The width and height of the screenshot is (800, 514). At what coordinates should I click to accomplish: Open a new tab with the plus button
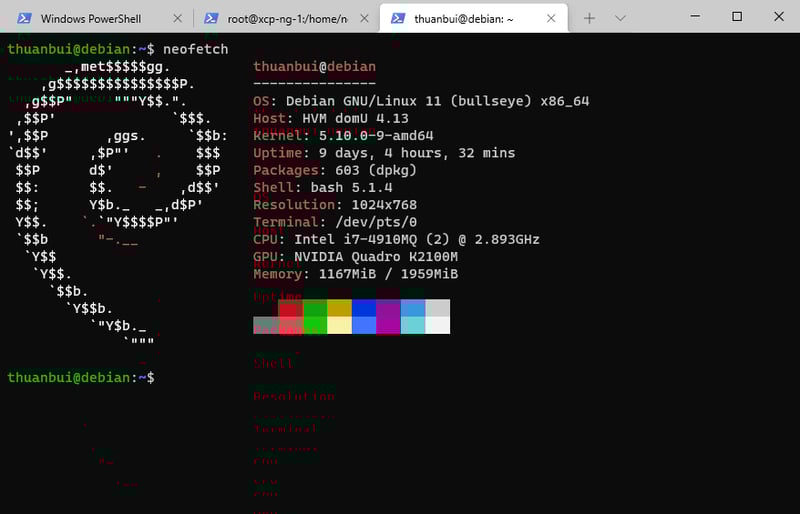pyautogui.click(x=590, y=18)
